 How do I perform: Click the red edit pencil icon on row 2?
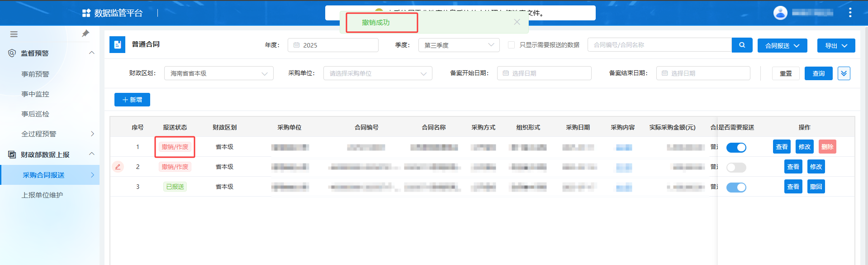coord(118,167)
